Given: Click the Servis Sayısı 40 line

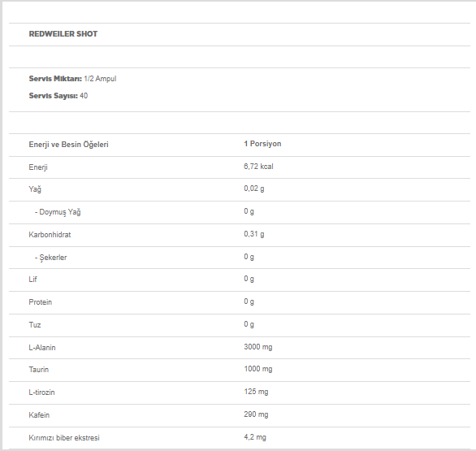Looking at the screenshot, I should pos(58,96).
